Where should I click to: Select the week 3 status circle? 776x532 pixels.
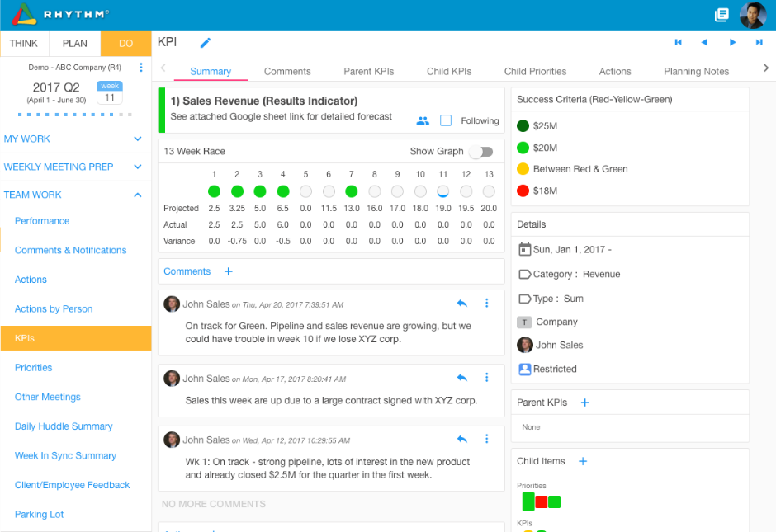pyautogui.click(x=260, y=191)
